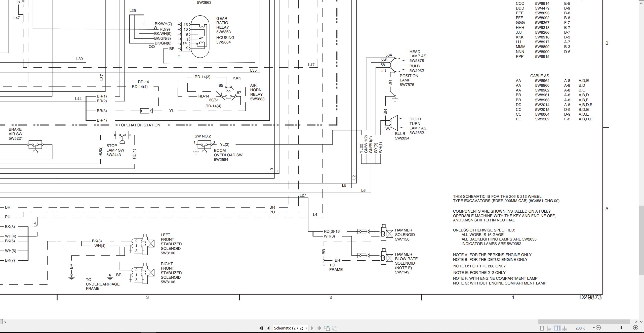
Task: Click the vertical scrollbar down arrow
Action: (641, 321)
